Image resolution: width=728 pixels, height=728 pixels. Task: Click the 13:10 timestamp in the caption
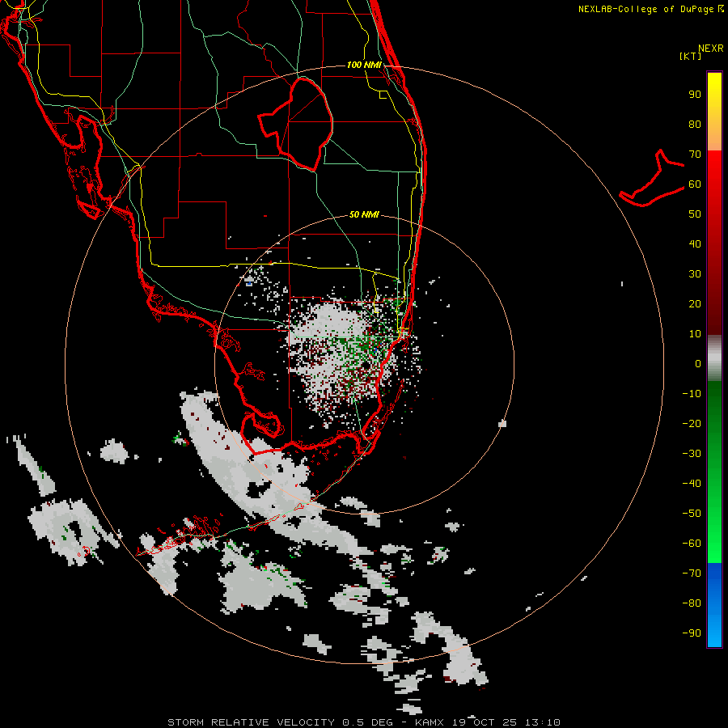543,722
